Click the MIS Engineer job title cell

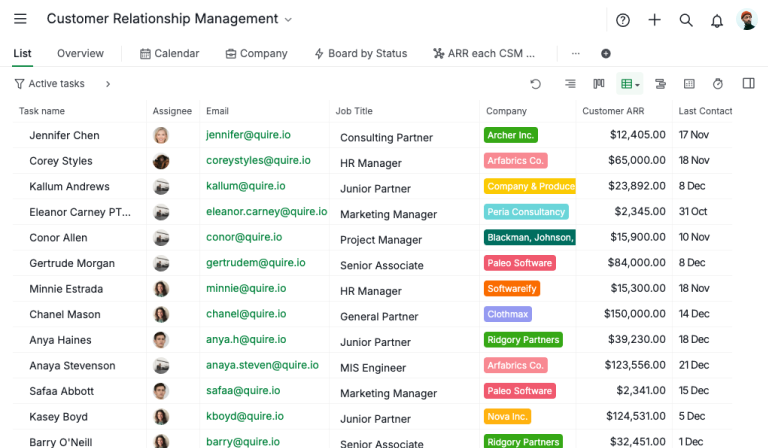click(x=373, y=368)
